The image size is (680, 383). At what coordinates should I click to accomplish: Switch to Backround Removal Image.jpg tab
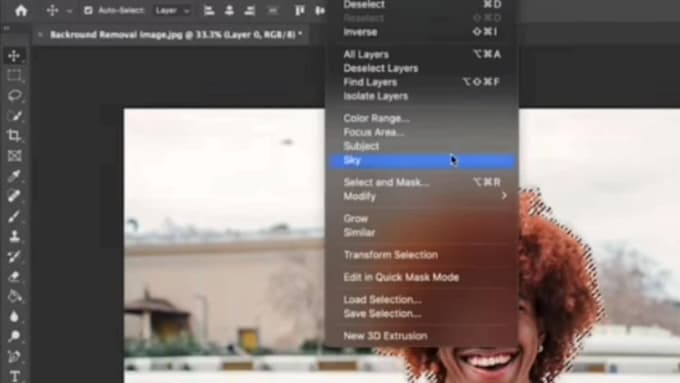(176, 35)
